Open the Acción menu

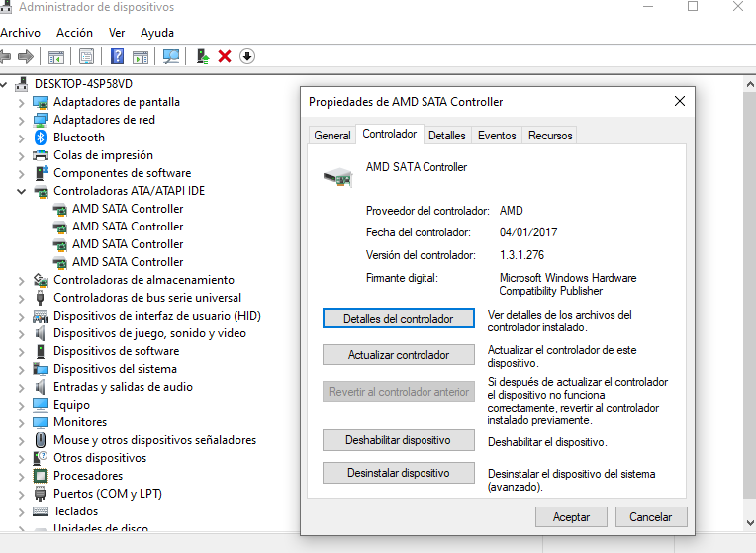[x=74, y=33]
